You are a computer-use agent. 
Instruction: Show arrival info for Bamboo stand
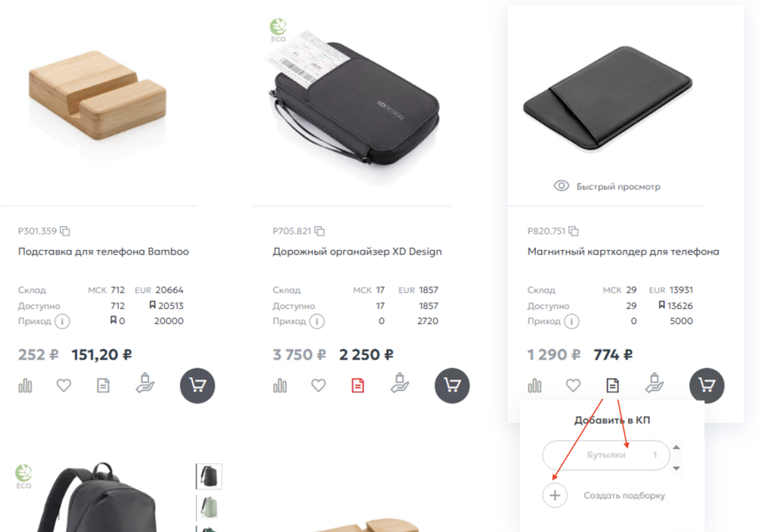tap(62, 321)
